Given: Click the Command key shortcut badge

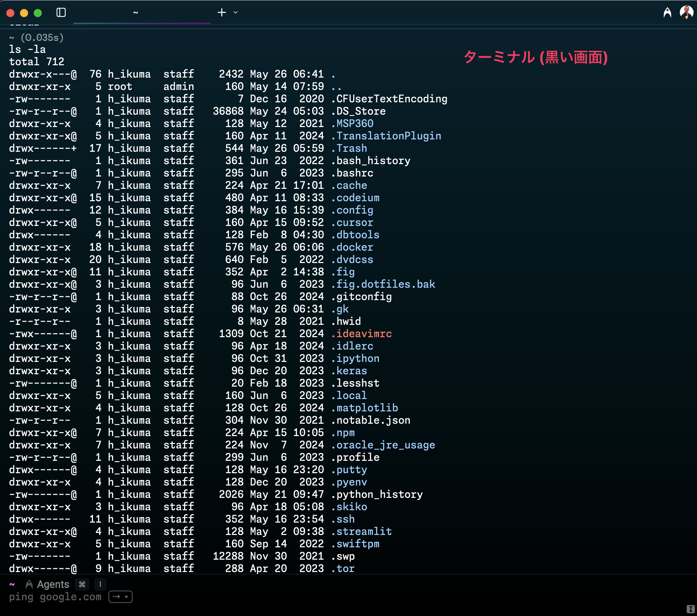Looking at the screenshot, I should [x=82, y=584].
